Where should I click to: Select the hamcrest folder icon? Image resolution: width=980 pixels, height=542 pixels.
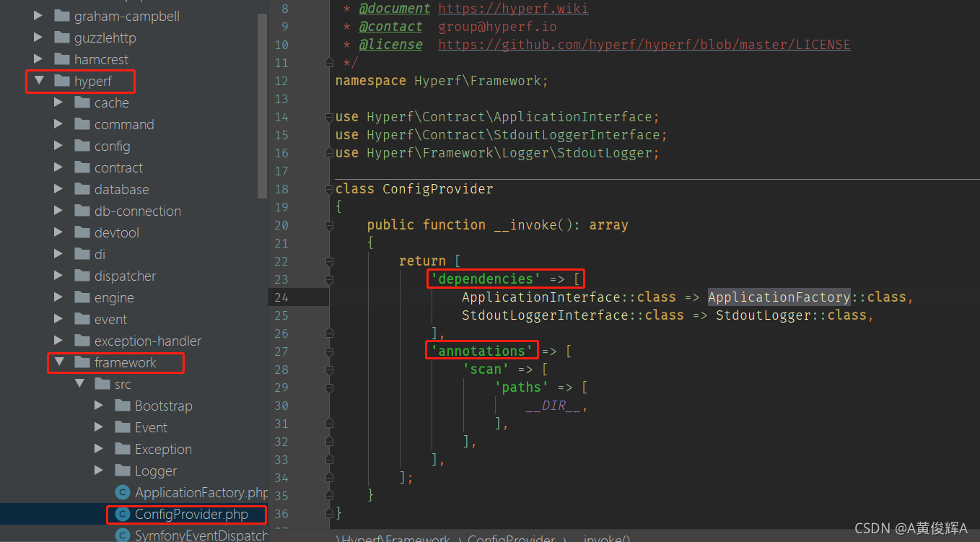click(61, 59)
